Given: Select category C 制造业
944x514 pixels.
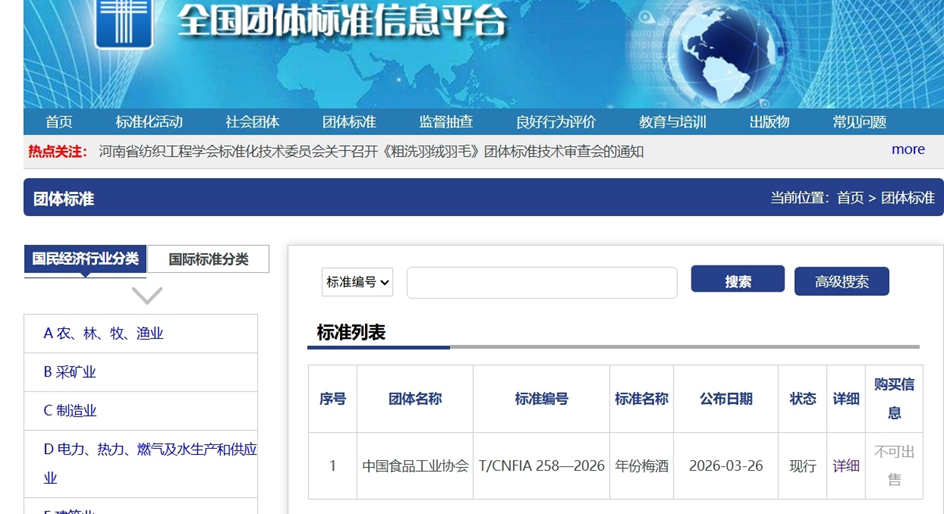Looking at the screenshot, I should point(70,410).
